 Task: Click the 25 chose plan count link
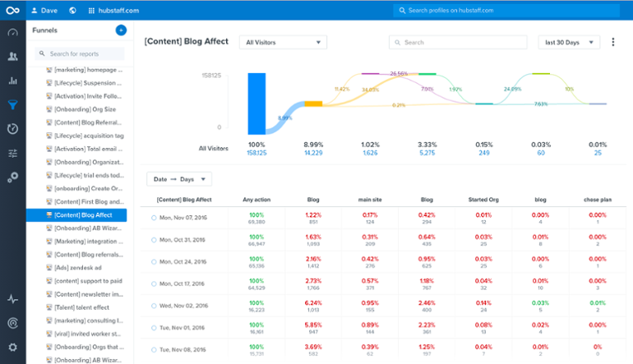pos(598,153)
